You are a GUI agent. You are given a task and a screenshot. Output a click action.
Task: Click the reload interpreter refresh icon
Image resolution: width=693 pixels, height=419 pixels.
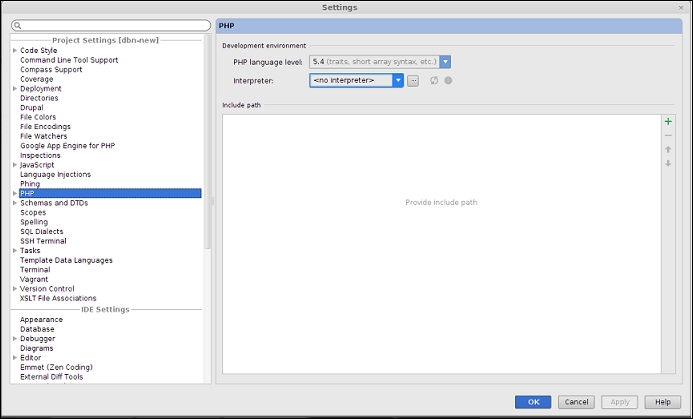(434, 80)
